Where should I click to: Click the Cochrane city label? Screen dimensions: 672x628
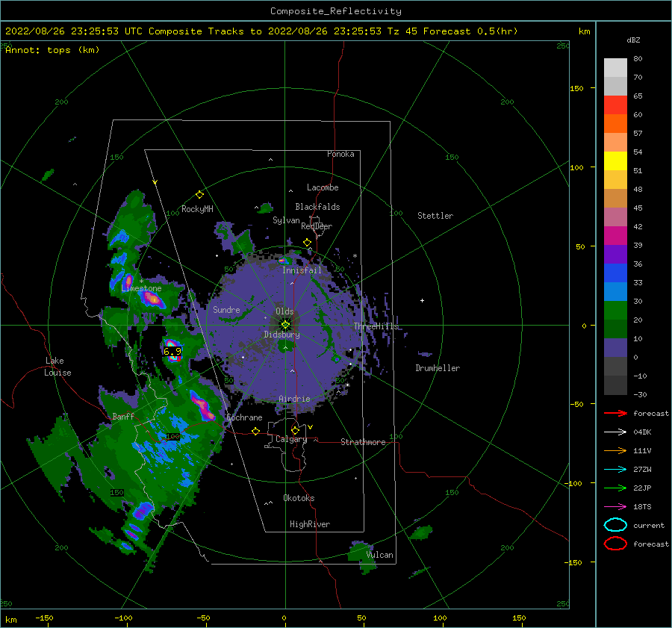tap(244, 417)
